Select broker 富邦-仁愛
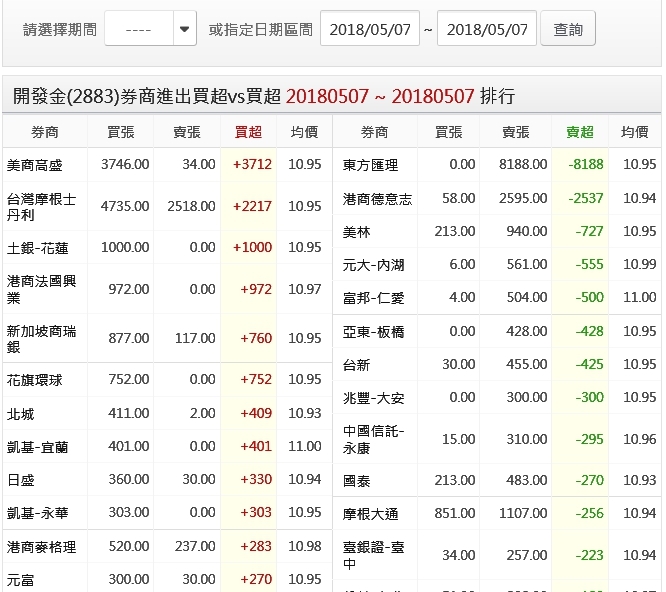Image resolution: width=666 pixels, height=592 pixels. [x=373, y=298]
